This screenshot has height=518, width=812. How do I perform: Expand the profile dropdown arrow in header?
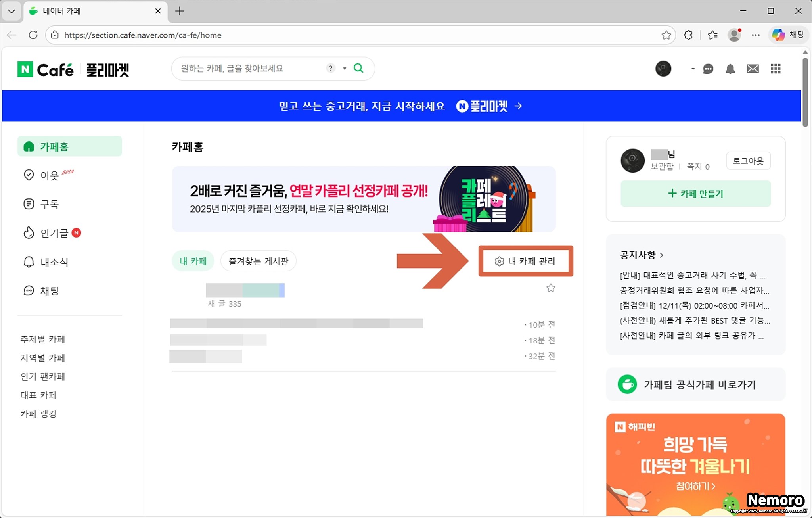click(693, 69)
